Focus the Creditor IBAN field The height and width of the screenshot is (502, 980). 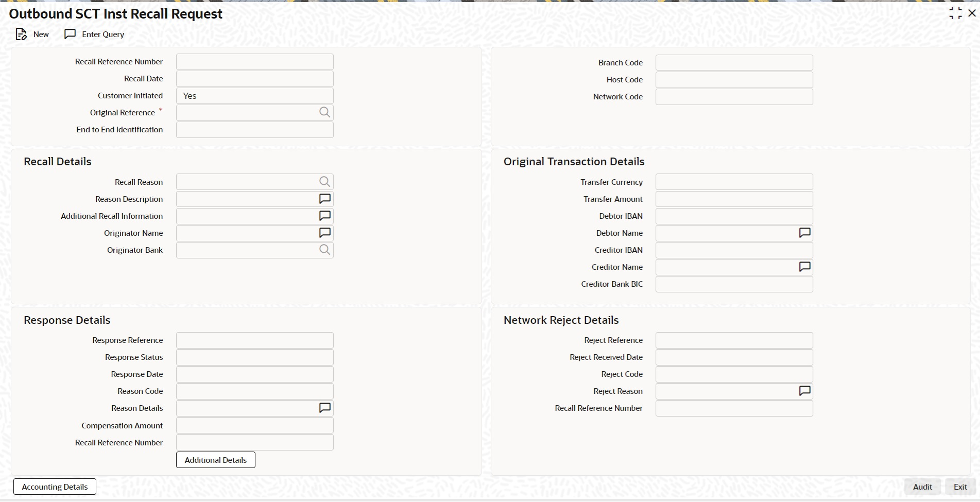(734, 250)
